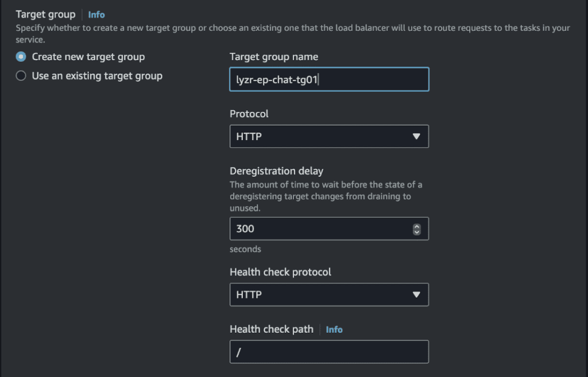This screenshot has width=588, height=377.
Task: Click the Target group name field
Action: click(329, 79)
